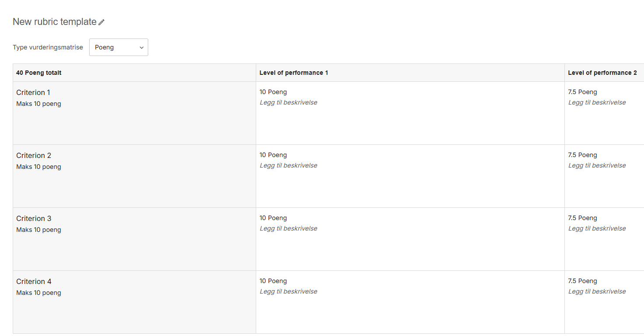Screen dimensions: 644x336
Task: Add description for Criterion 3 level 2
Action: click(x=597, y=228)
